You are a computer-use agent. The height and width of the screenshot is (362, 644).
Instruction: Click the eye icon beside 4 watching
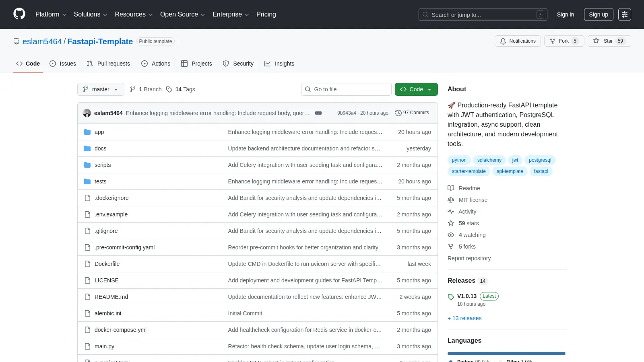(451, 235)
